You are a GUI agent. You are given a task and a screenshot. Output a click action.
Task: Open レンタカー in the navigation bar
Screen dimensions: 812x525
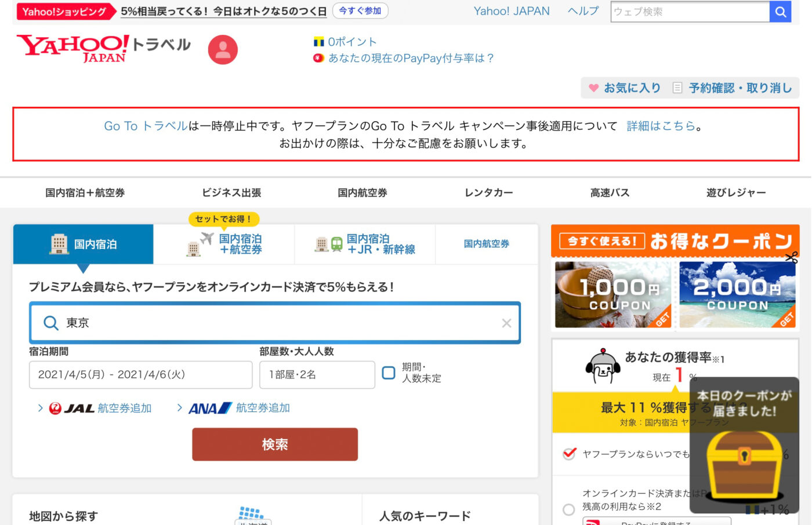(489, 193)
